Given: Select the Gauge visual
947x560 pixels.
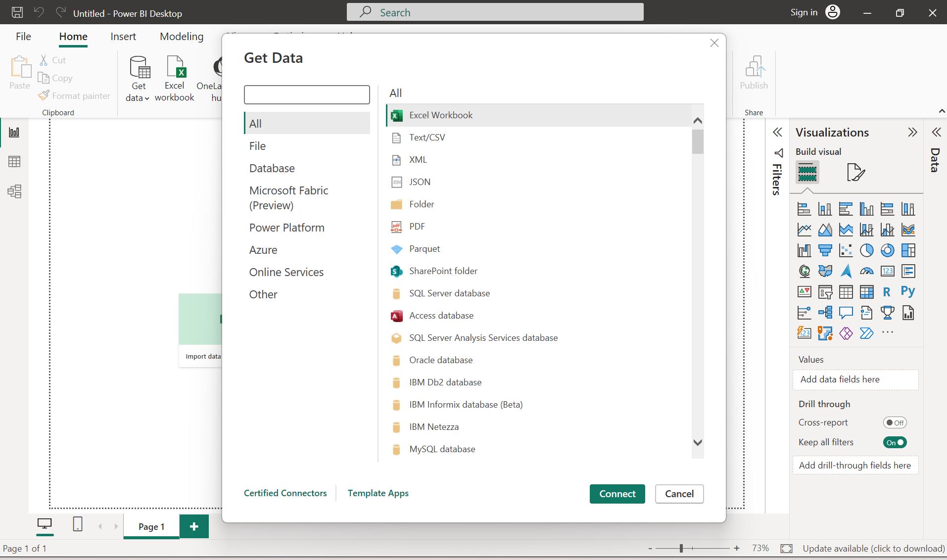Looking at the screenshot, I should pos(867,271).
